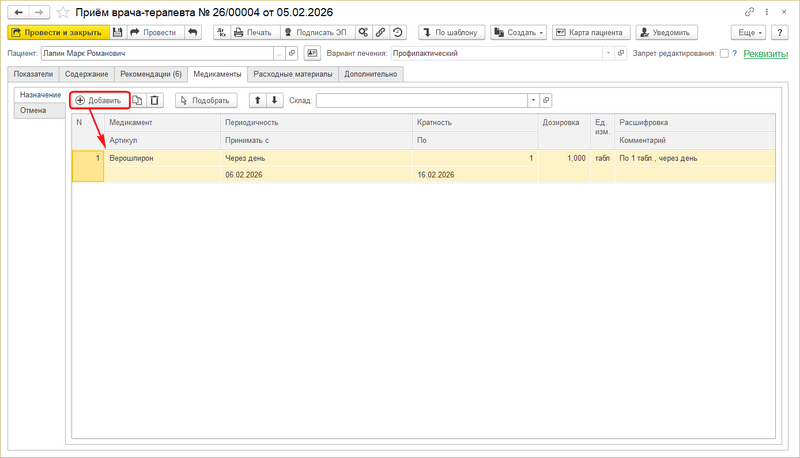Move the medication row down
800x458 pixels.
tap(274, 100)
